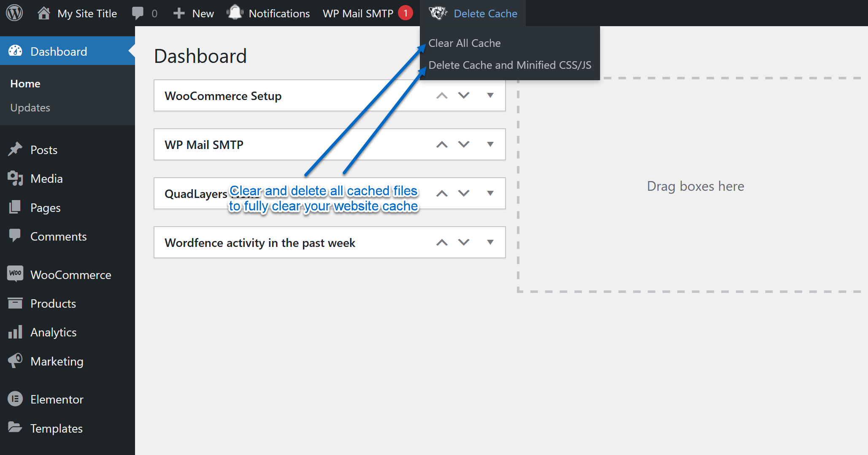This screenshot has height=455, width=868.
Task: Move WP Mail SMTP box up
Action: (442, 144)
